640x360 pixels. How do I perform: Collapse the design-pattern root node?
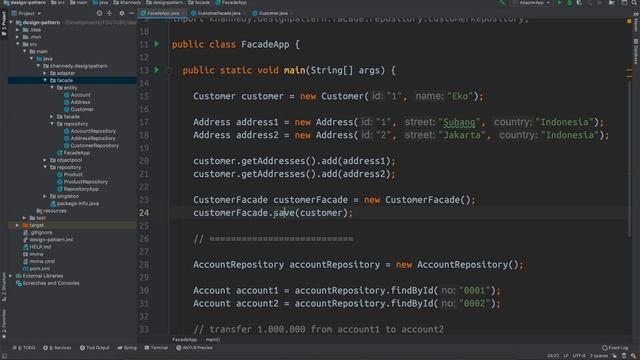click(11, 22)
